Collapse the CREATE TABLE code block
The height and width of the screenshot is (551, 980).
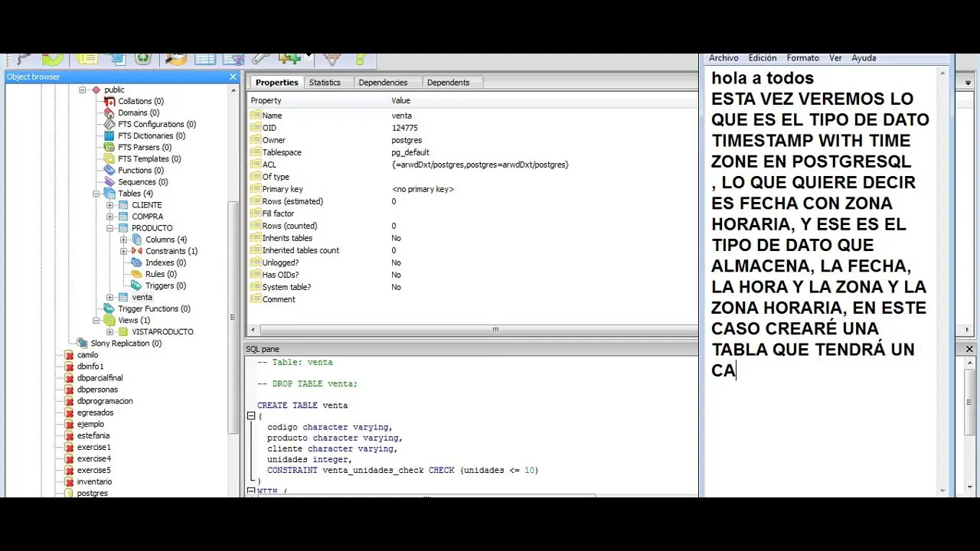point(250,416)
